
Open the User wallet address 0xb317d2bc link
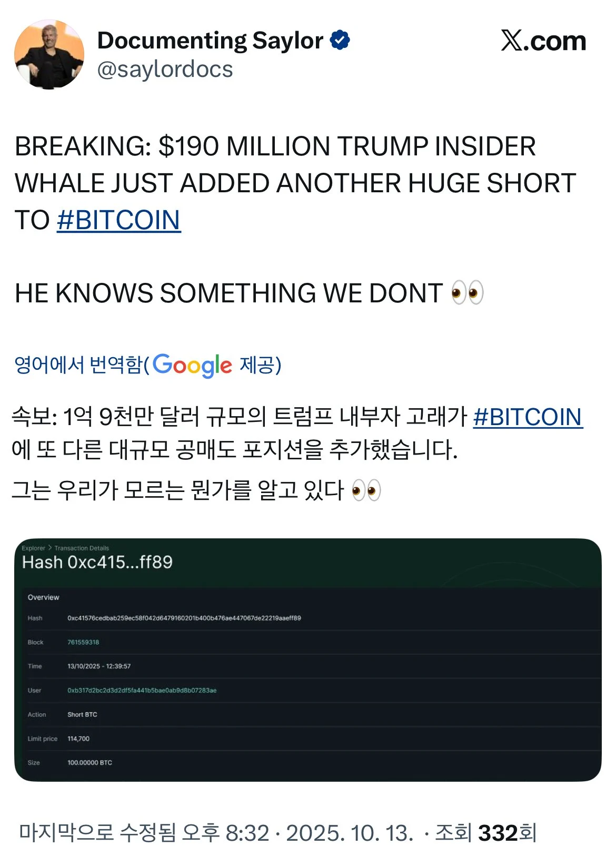(142, 690)
